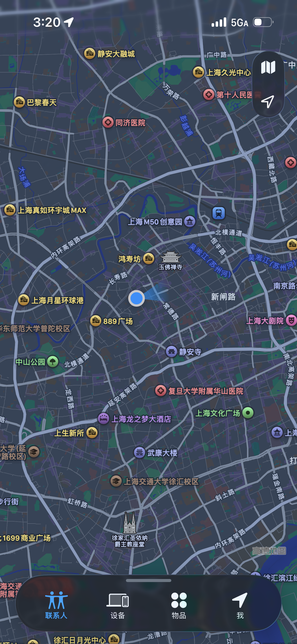Switch to the 我 tab
Image resolution: width=297 pixels, height=644 pixels.
click(240, 605)
